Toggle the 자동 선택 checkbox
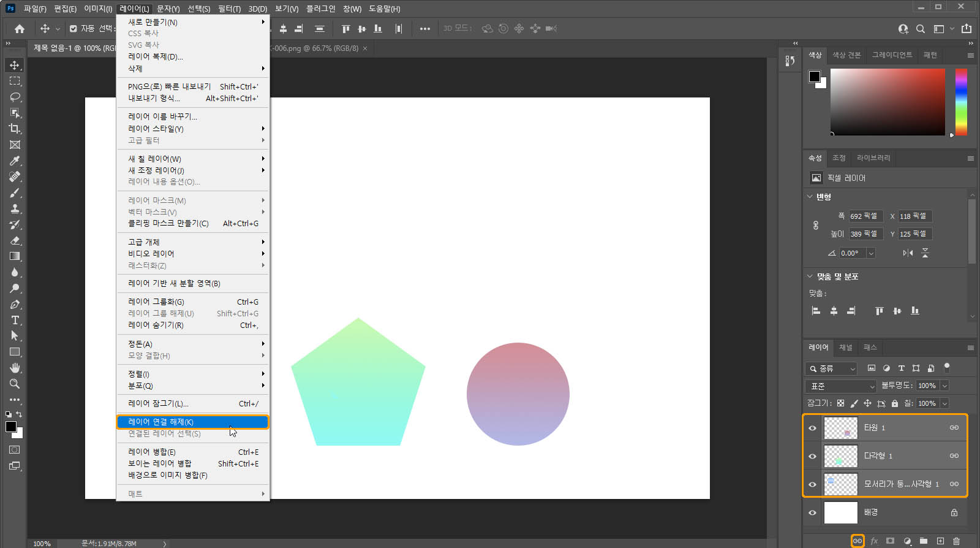This screenshot has height=548, width=980. [73, 29]
